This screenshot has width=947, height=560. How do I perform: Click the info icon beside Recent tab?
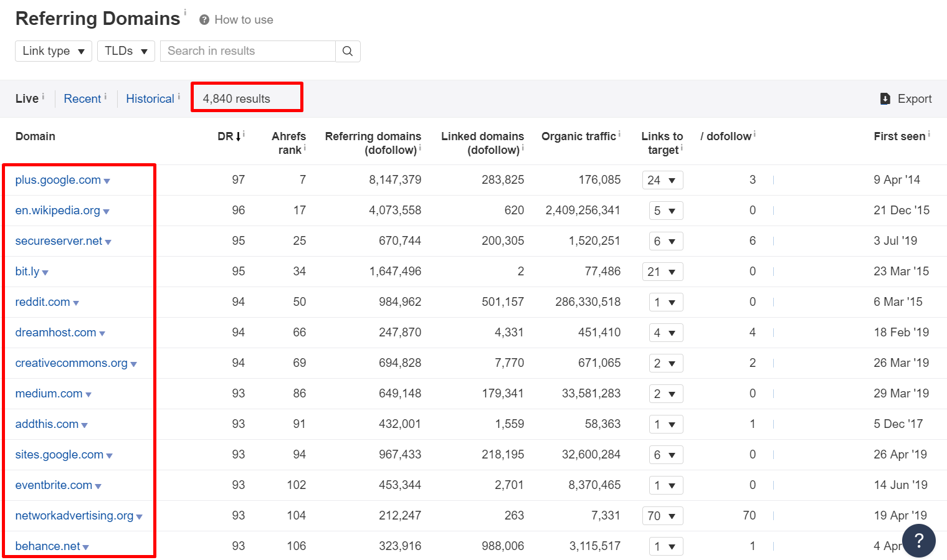click(105, 97)
